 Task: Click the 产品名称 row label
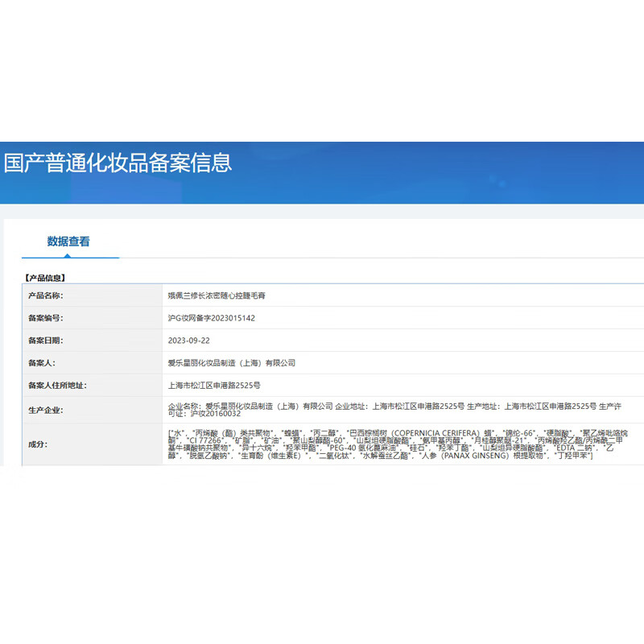(x=45, y=295)
